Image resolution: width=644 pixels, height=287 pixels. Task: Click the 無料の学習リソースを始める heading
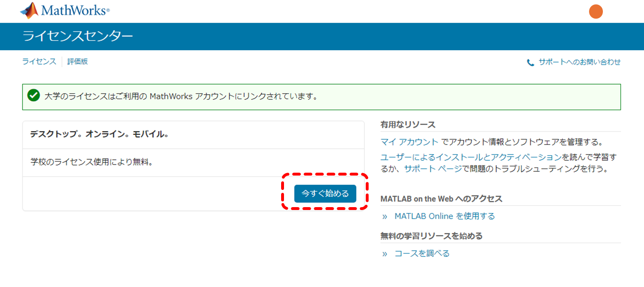pos(431,236)
